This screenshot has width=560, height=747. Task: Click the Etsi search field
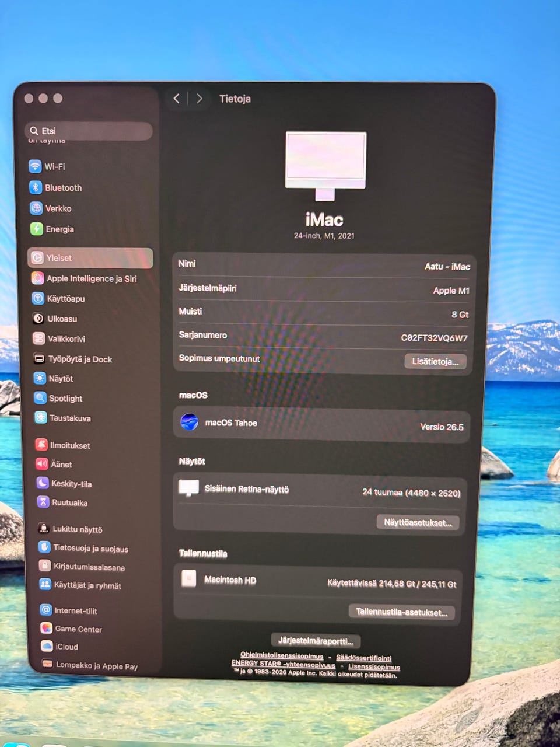point(89,131)
